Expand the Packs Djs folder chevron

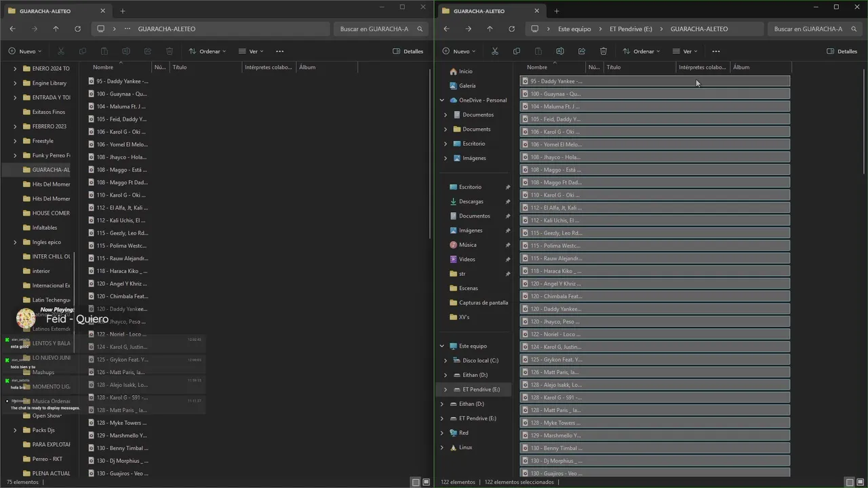(x=15, y=430)
